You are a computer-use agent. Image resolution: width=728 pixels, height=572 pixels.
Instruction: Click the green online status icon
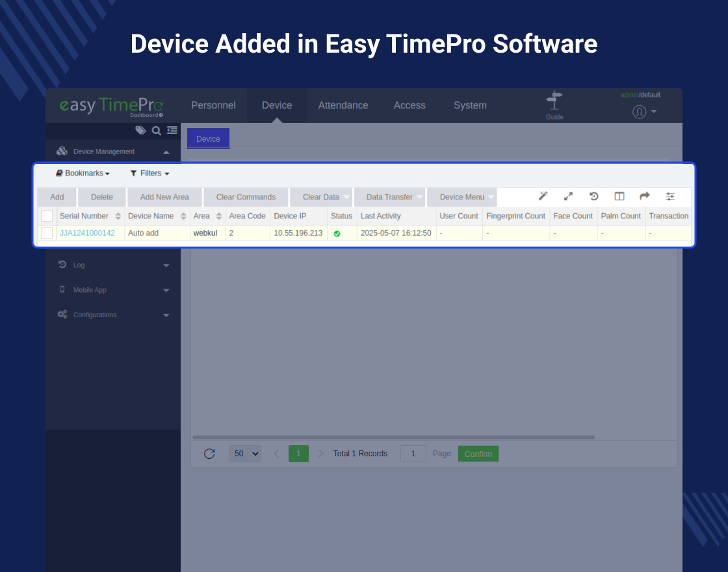[337, 233]
